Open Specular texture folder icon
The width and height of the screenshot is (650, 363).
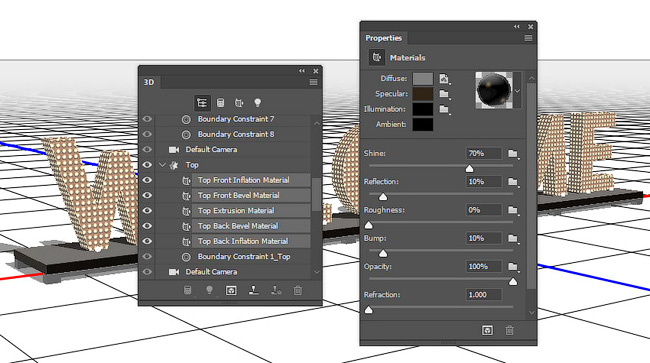pyautogui.click(x=444, y=94)
